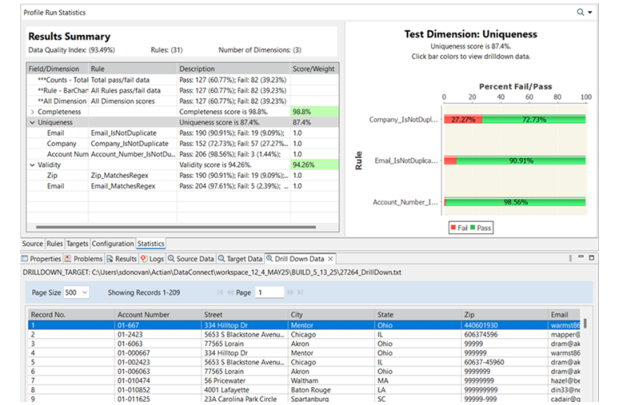This screenshot has height=405, width=624.
Task: Click the search magnifier icon in Profile Run Statistics
Action: [x=581, y=12]
